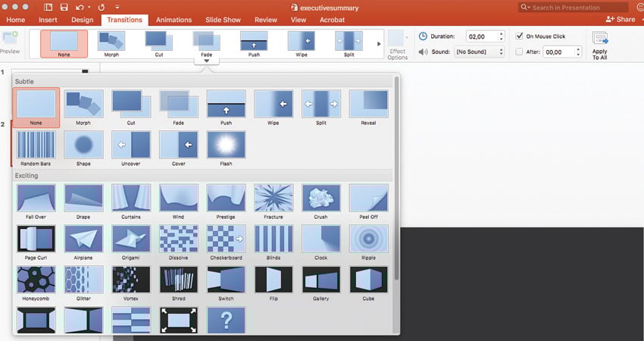
Task: Apply the Fall Over transition
Action: coord(36,202)
